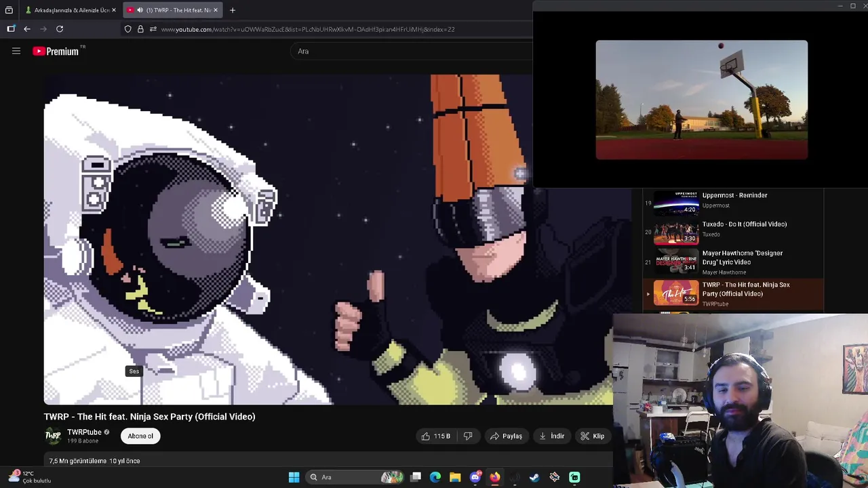Image resolution: width=868 pixels, height=488 pixels.
Task: Click Mayer Hawthorne channel name in playlist
Action: pyautogui.click(x=724, y=272)
